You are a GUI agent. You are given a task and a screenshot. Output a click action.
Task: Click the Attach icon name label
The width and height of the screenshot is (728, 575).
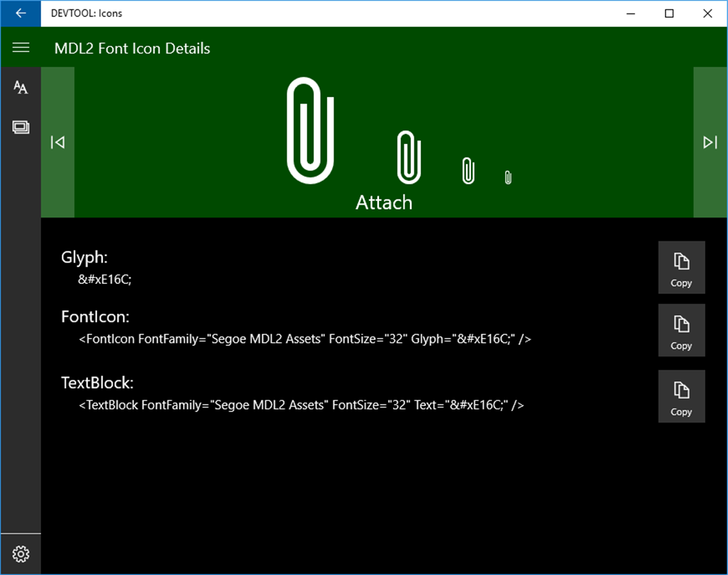pyautogui.click(x=384, y=202)
